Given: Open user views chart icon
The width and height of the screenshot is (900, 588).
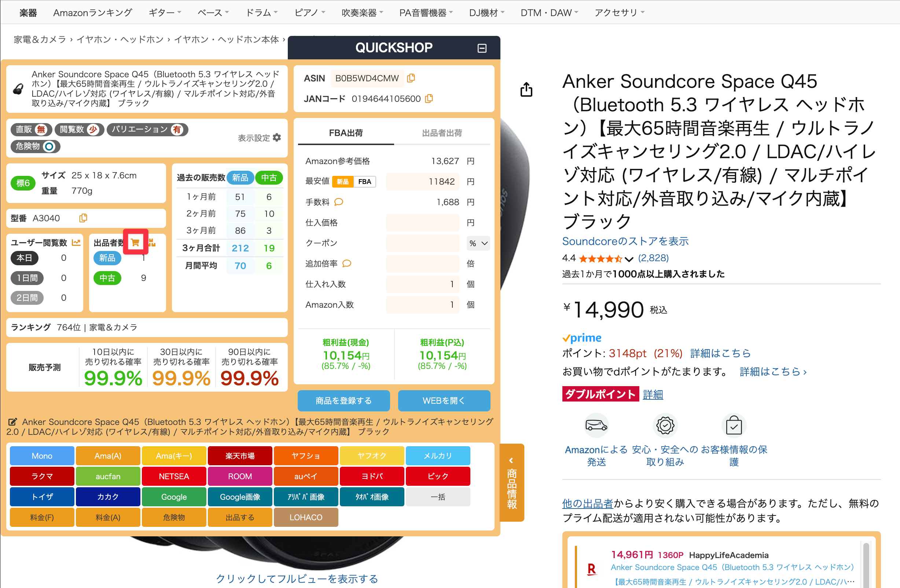Looking at the screenshot, I should (x=76, y=243).
